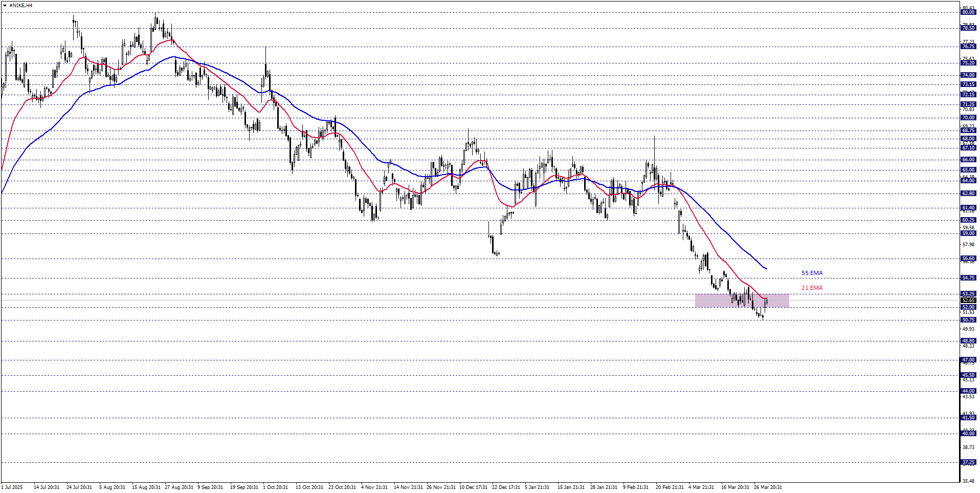Select the 54.75 price level label
The image size is (980, 493).
pos(968,278)
